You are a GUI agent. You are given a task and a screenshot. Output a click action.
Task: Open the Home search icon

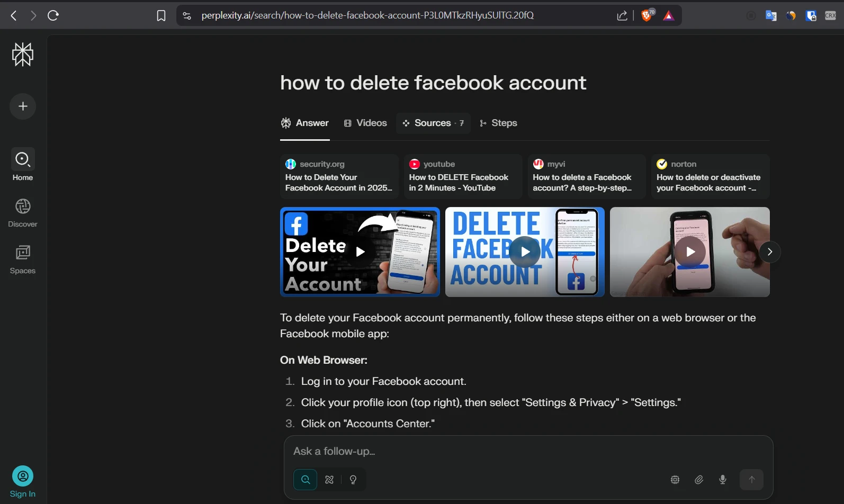(23, 159)
